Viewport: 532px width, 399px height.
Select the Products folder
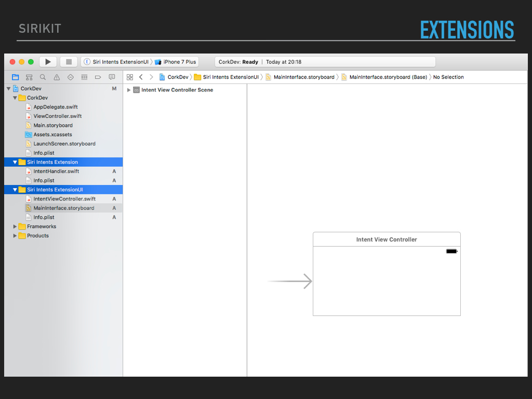click(63, 235)
